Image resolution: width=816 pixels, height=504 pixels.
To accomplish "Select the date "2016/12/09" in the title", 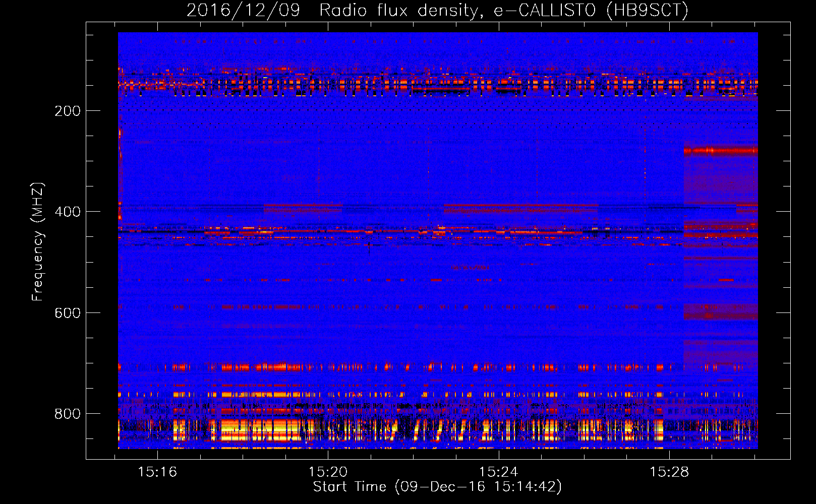I will (243, 11).
